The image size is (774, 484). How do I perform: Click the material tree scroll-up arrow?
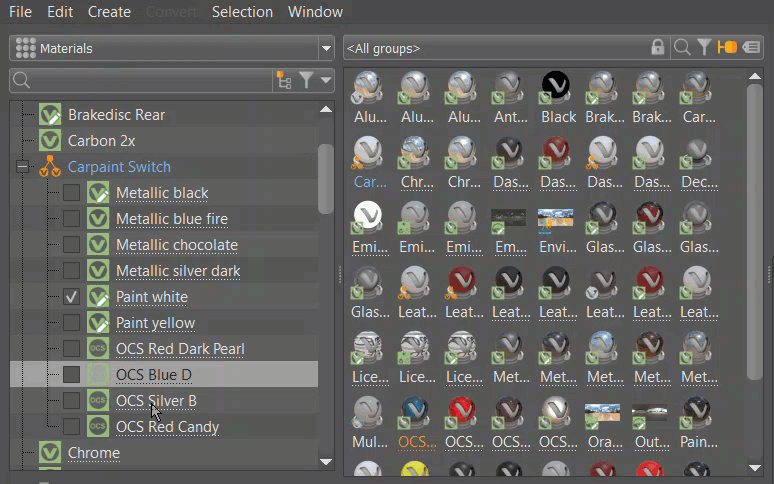click(326, 109)
